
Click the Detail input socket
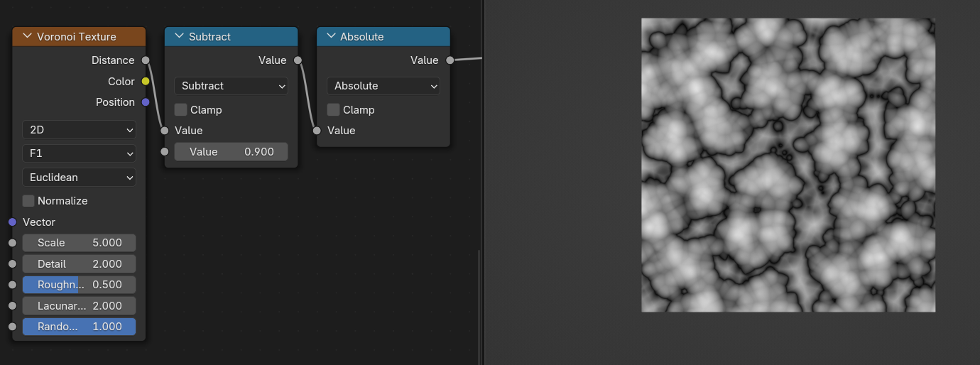[12, 264]
